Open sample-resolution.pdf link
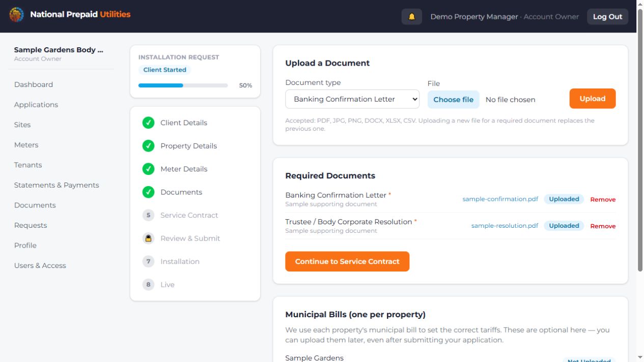The height and width of the screenshot is (362, 644). tap(505, 226)
